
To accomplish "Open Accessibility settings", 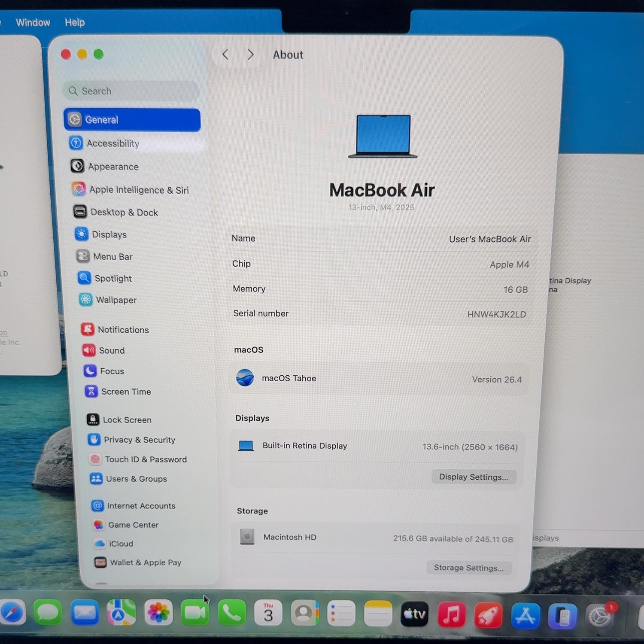I will point(104,143).
